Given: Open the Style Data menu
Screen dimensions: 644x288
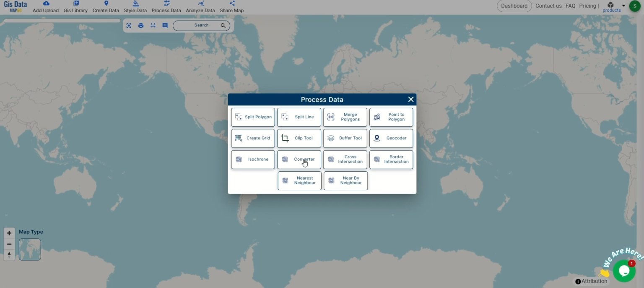Looking at the screenshot, I should click(x=135, y=7).
